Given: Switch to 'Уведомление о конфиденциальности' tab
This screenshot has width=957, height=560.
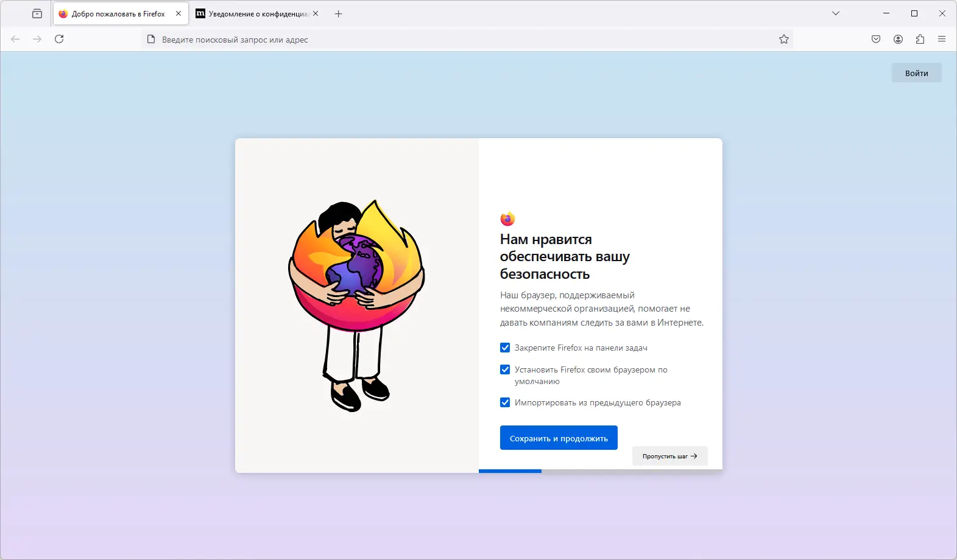Looking at the screenshot, I should pos(257,13).
